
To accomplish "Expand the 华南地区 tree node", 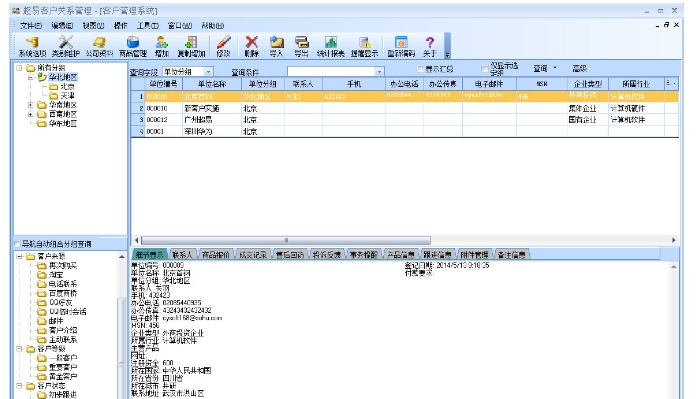I will [30, 105].
